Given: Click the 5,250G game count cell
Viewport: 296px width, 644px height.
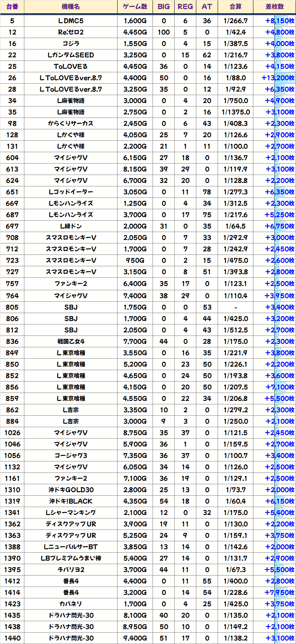Looking at the screenshot, I should pyautogui.click(x=135, y=535).
